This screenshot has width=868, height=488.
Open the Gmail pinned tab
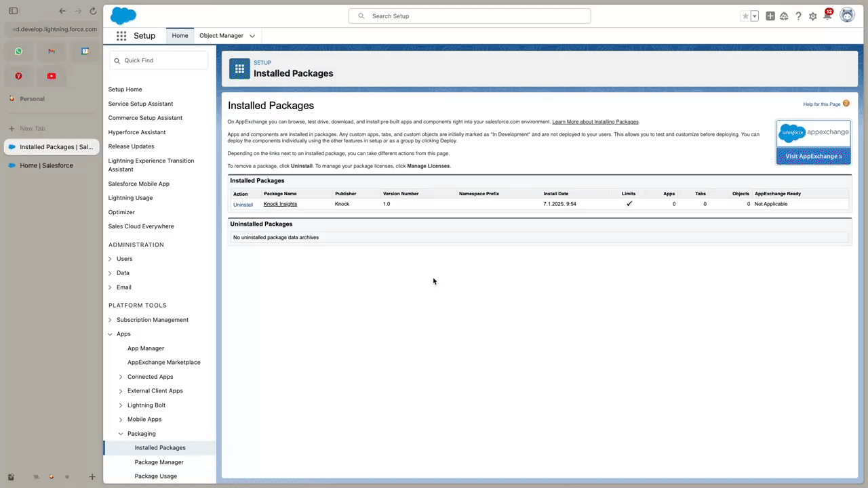click(x=52, y=51)
